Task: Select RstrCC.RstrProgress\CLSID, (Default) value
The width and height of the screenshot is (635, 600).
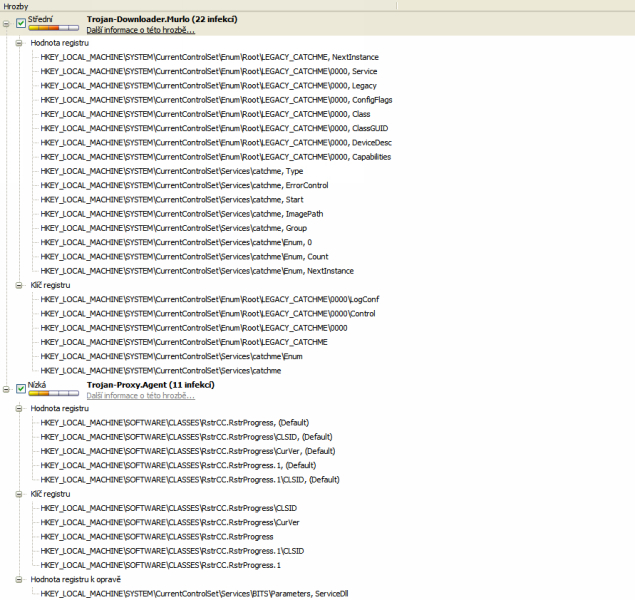Action: (186, 437)
